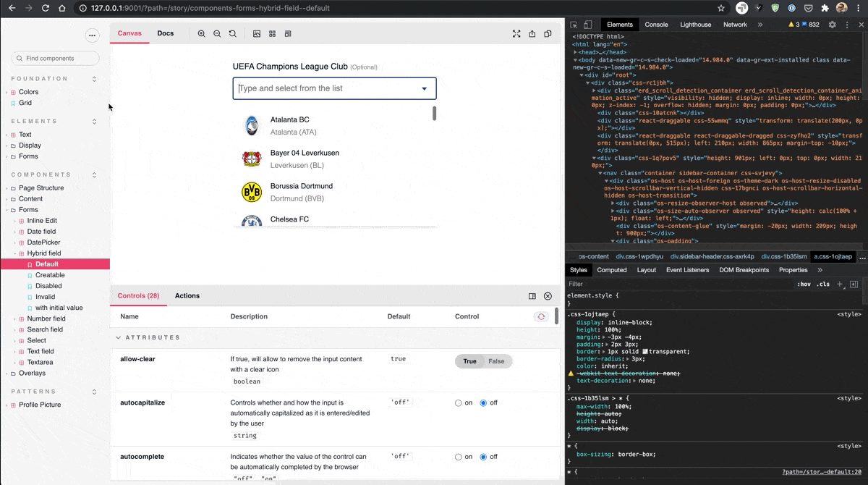The height and width of the screenshot is (485, 868).
Task: Open the Creatable story
Action: (50, 275)
